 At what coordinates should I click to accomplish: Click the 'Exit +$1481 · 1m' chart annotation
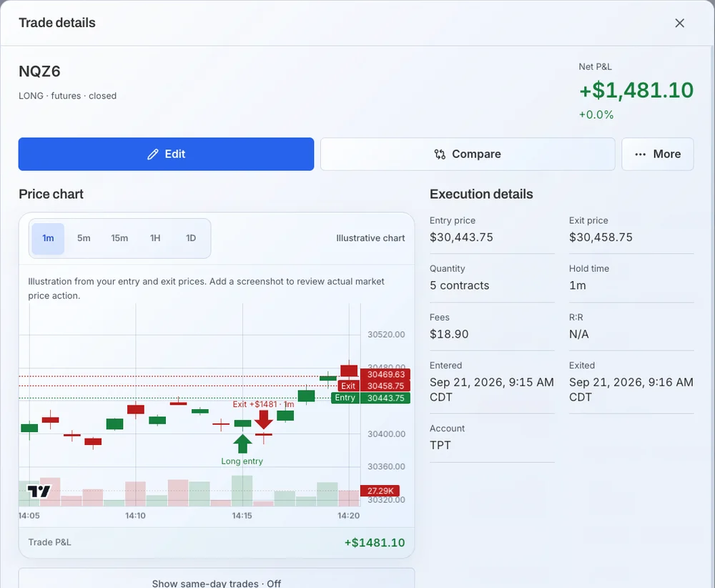pyautogui.click(x=264, y=404)
